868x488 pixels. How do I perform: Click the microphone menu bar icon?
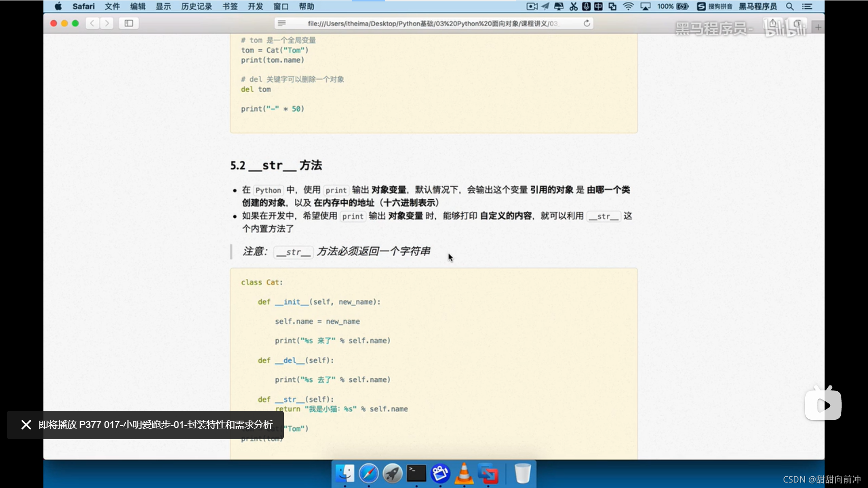[x=586, y=6]
